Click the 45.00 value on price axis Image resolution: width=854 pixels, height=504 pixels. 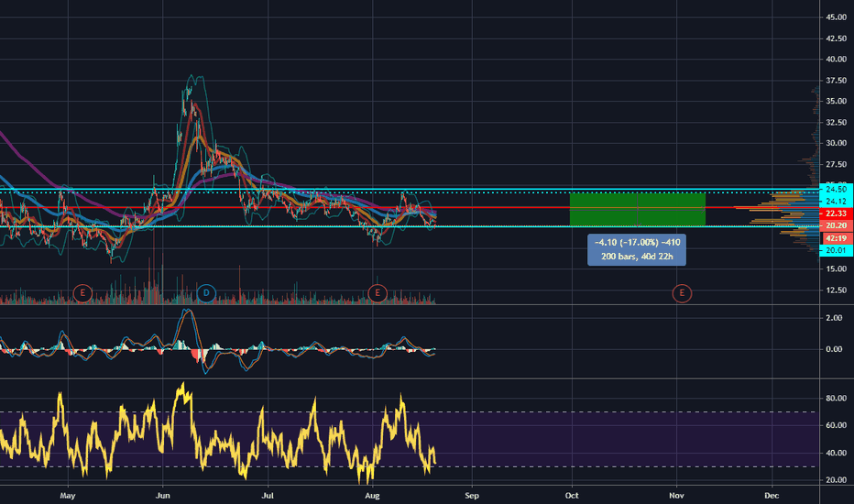(x=836, y=17)
